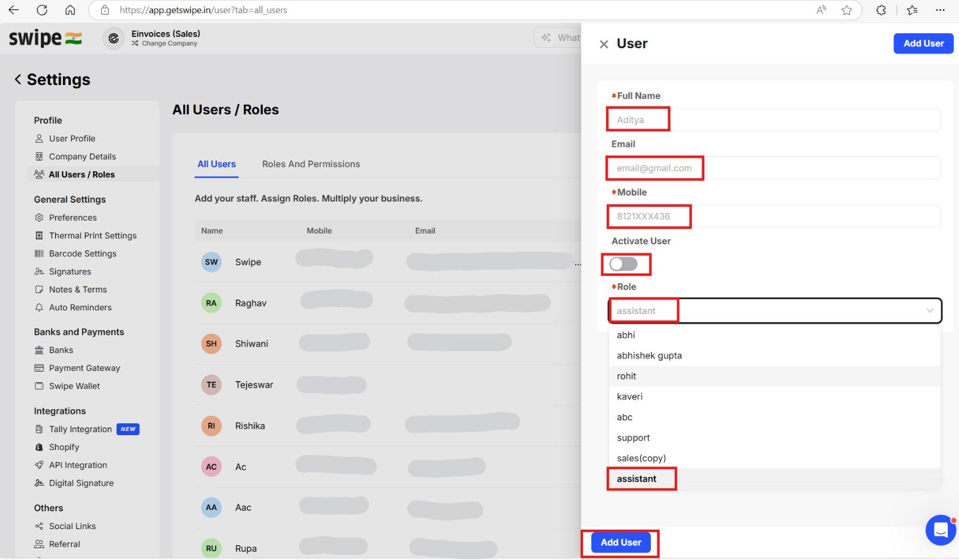Switch to Roles And Permissions tab
The image size is (959, 560).
(x=311, y=164)
